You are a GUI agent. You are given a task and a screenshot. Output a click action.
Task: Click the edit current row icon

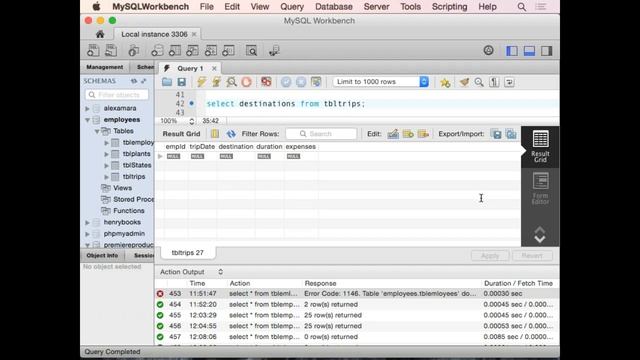coord(393,134)
